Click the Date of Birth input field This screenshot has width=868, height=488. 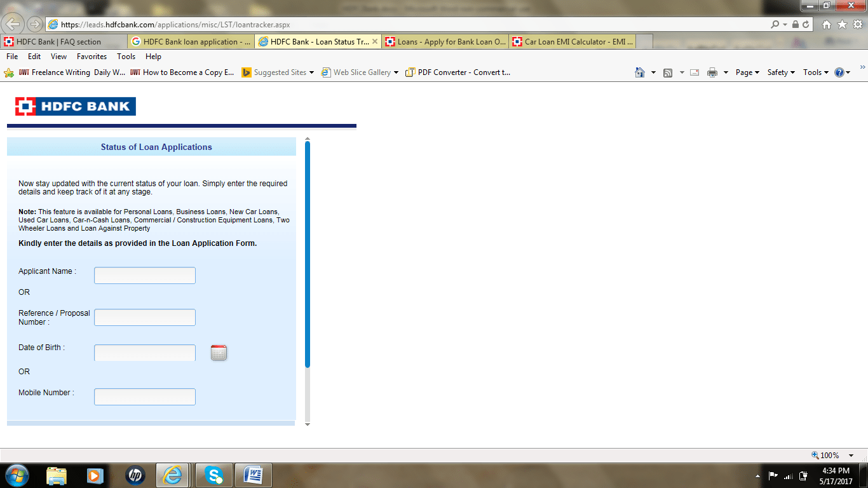click(145, 353)
